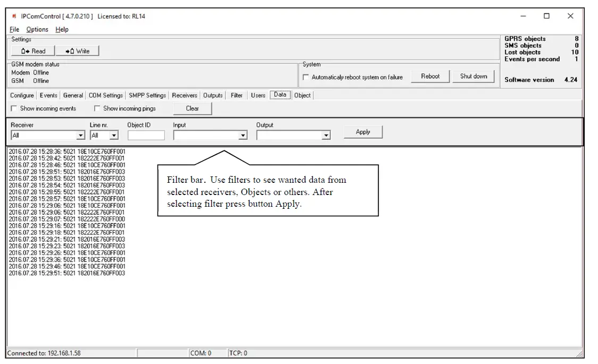Enable Show incoming pings
The image size is (598, 364).
click(97, 108)
